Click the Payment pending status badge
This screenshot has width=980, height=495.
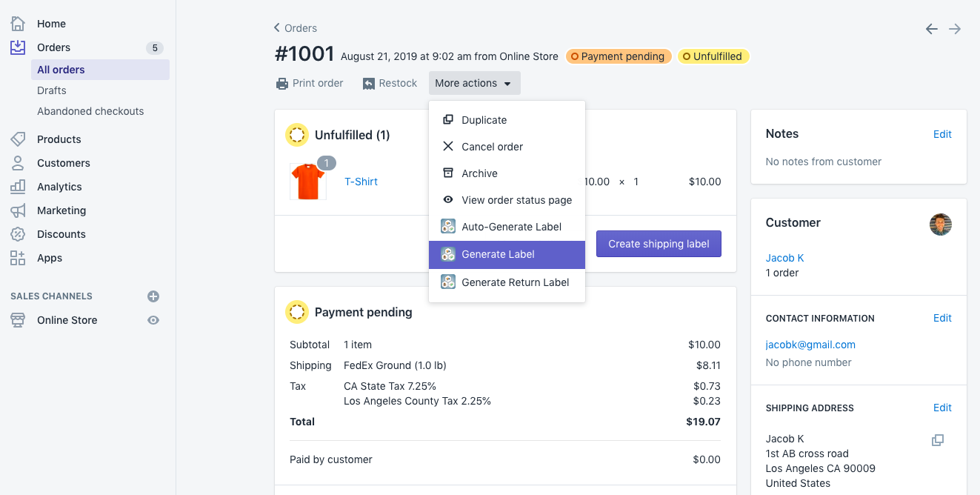(x=619, y=56)
